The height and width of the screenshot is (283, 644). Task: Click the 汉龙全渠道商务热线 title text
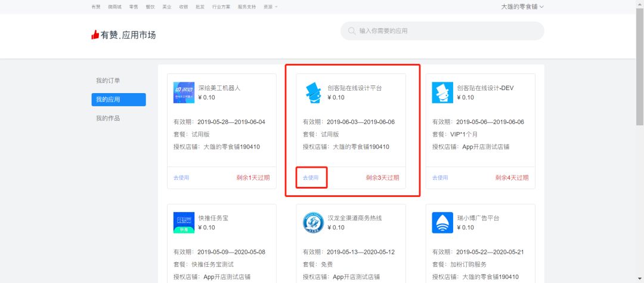[x=355, y=218]
